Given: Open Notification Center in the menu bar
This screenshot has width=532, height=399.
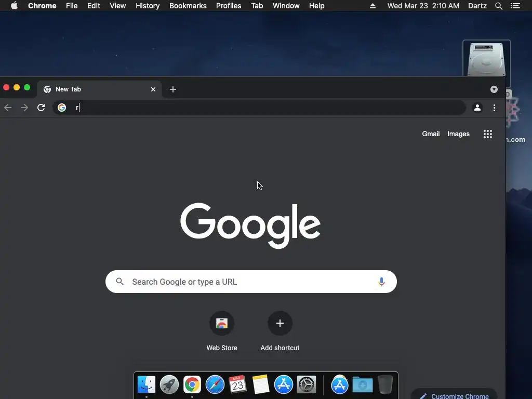Looking at the screenshot, I should [515, 6].
